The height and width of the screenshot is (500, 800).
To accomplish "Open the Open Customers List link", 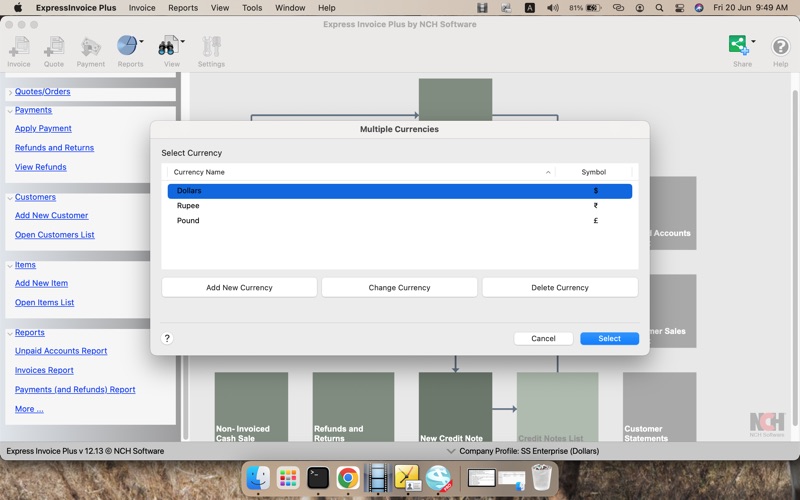I will tap(55, 235).
